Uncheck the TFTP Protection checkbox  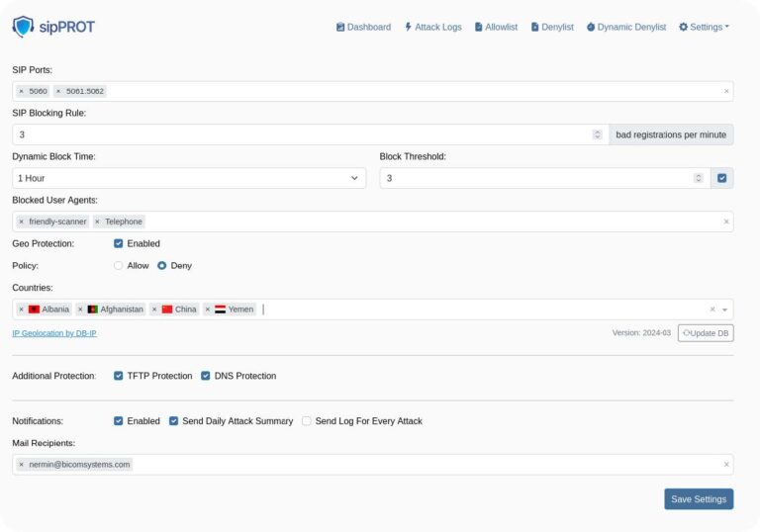tap(119, 376)
